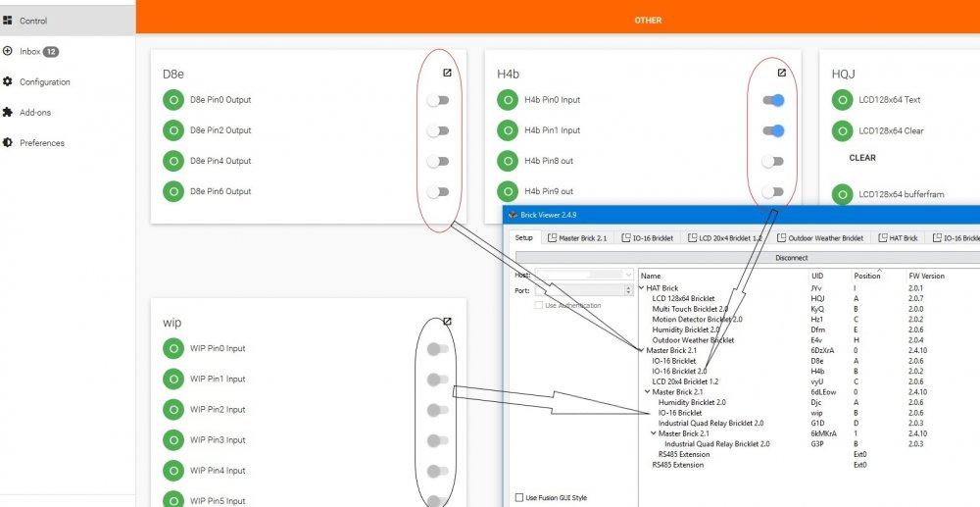Screen dimensions: 980x507
Task: Click the green icon beside LCD128x64 Text
Action: 841,100
